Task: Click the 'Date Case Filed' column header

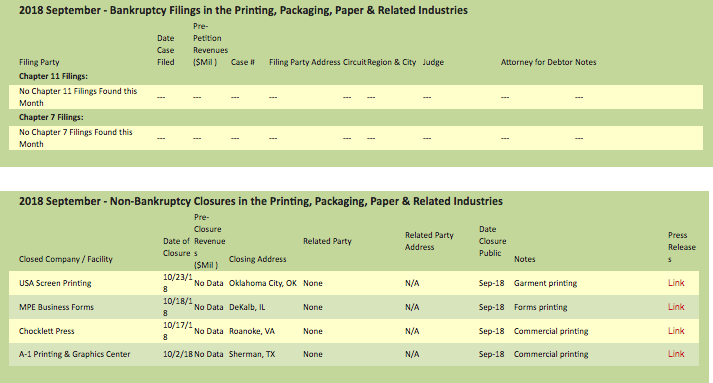Action: (x=166, y=50)
